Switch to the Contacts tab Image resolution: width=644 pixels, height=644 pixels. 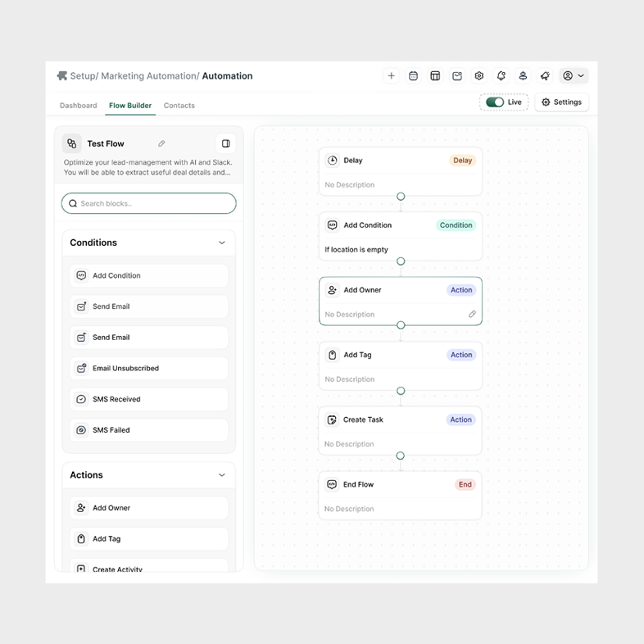[x=179, y=106]
